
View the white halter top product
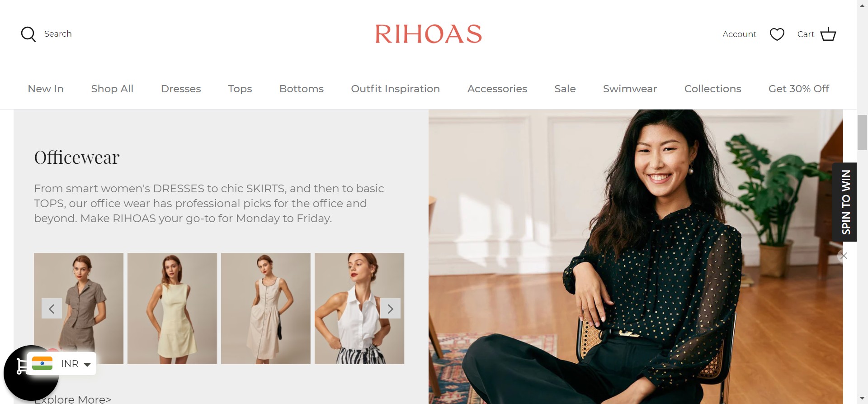[359, 309]
